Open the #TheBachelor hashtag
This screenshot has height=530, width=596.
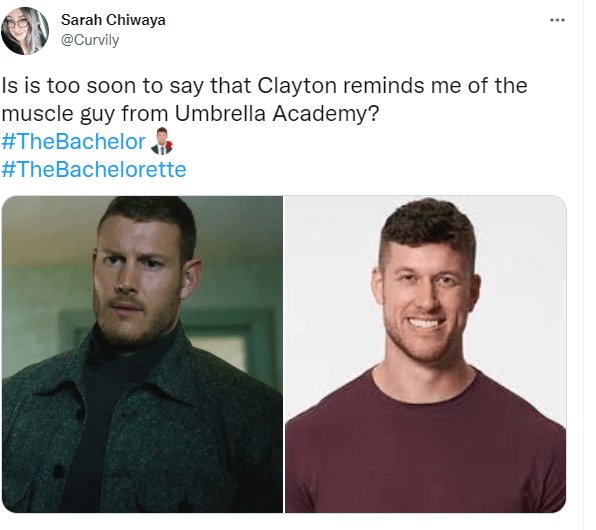[x=73, y=141]
